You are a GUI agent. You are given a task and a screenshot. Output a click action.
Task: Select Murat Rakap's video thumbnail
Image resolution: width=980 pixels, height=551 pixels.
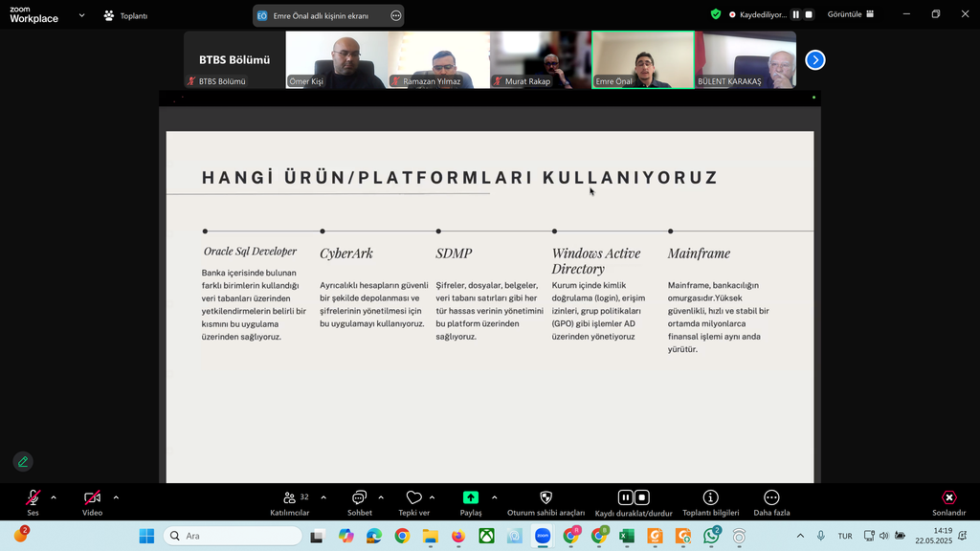tap(541, 60)
